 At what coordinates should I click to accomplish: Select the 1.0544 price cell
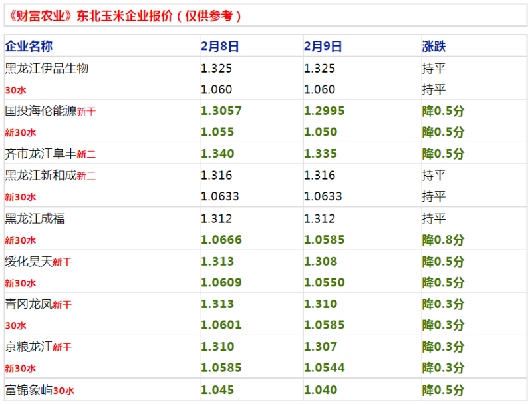point(324,367)
